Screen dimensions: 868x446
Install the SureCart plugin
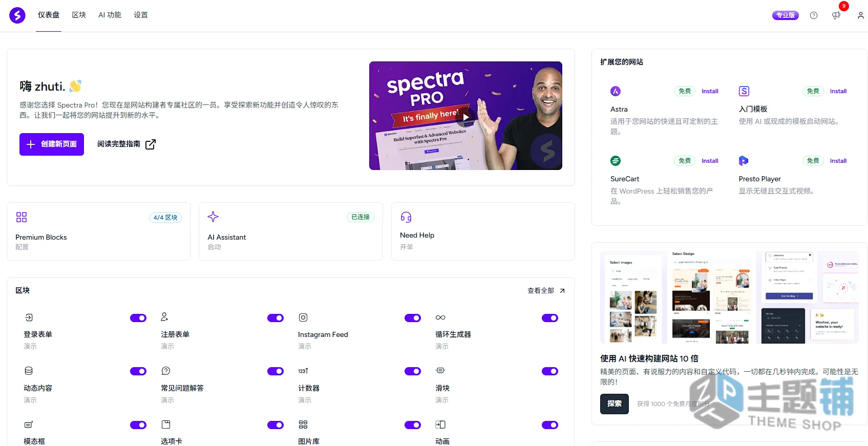pyautogui.click(x=710, y=161)
